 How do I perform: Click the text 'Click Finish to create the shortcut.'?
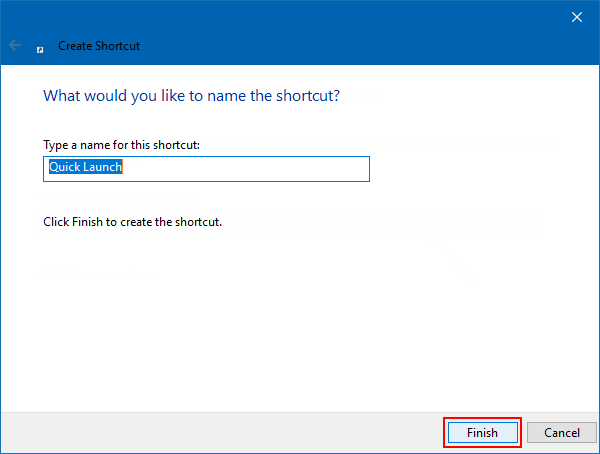click(132, 222)
